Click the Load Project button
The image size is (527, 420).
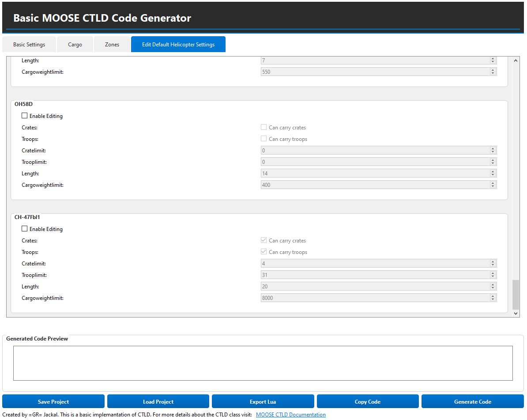(158, 401)
